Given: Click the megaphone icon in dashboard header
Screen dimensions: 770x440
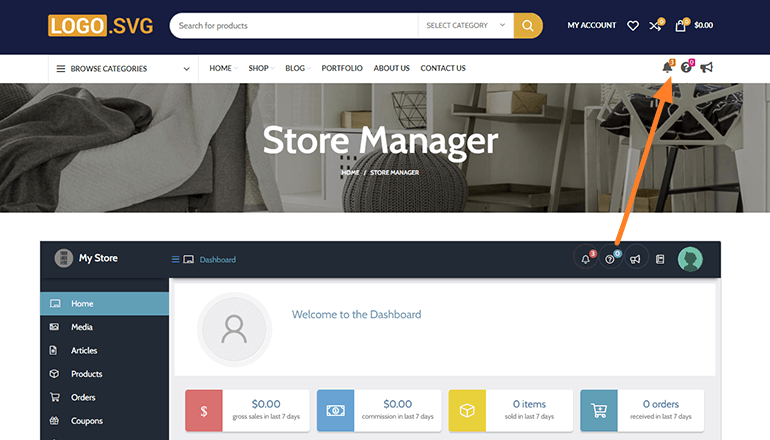Looking at the screenshot, I should [634, 259].
